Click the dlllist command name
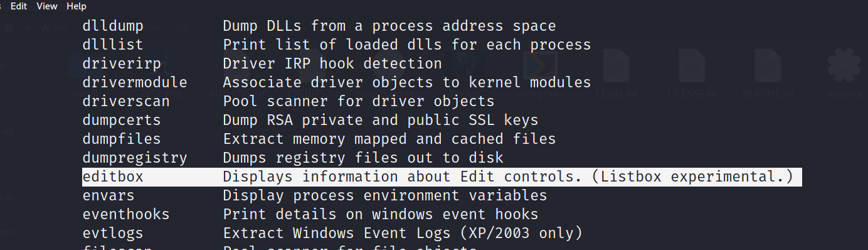This screenshot has width=868, height=250. pyautogui.click(x=113, y=45)
